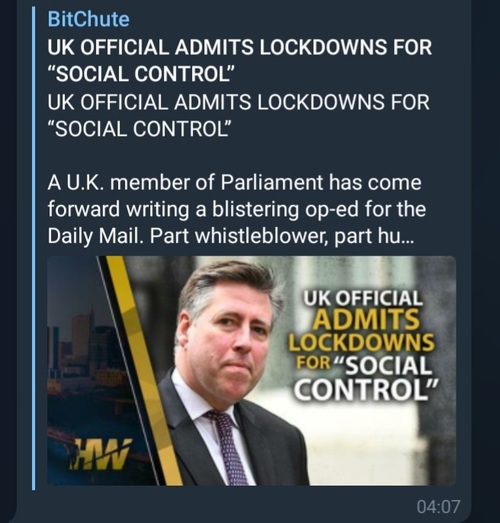This screenshot has height=523, width=500.
Task: Open the video preview thumbnail
Action: pos(252,371)
